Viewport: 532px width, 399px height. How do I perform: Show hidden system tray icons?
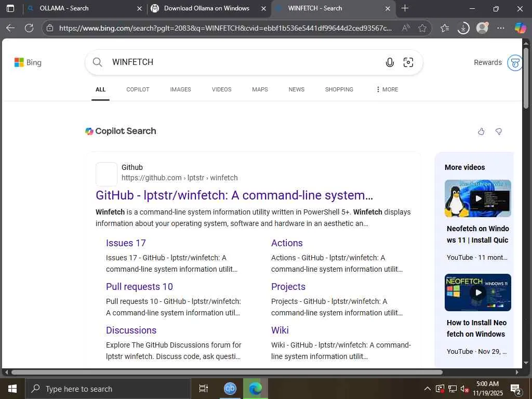[428, 389]
